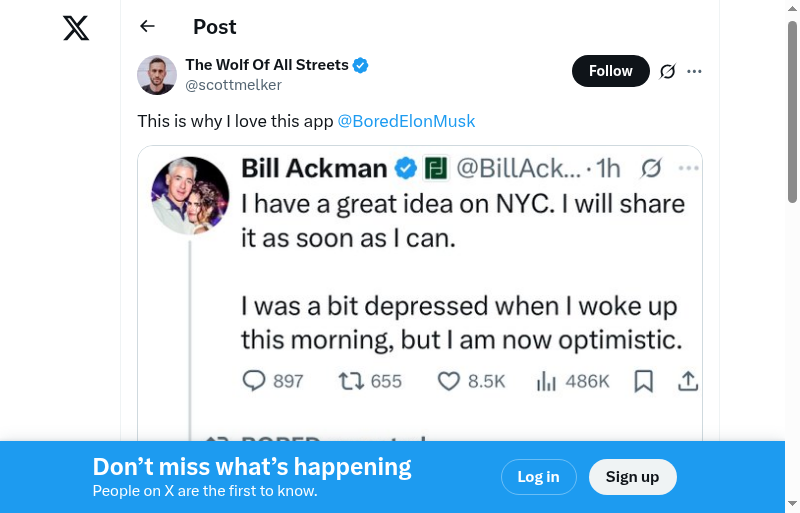Open the @BoredElonMusk mention link

tap(406, 121)
